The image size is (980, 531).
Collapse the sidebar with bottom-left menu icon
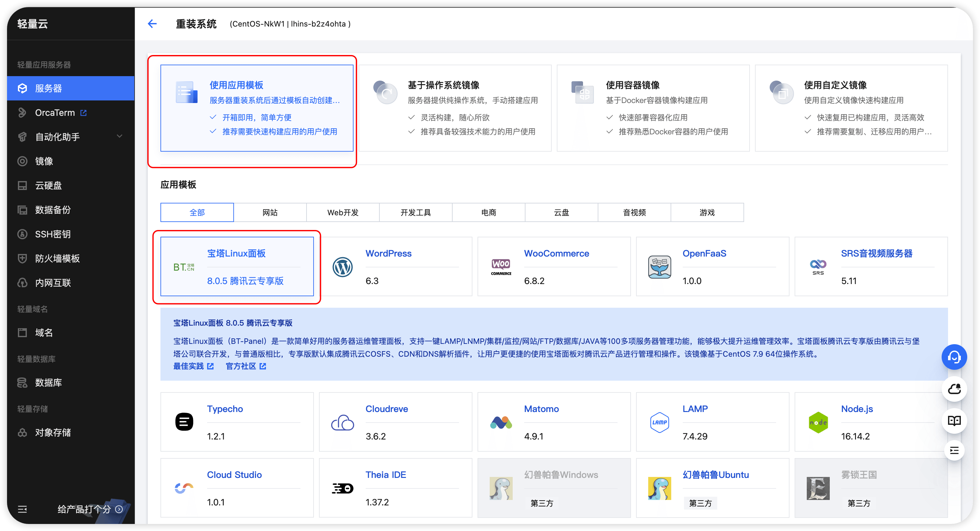(x=22, y=509)
